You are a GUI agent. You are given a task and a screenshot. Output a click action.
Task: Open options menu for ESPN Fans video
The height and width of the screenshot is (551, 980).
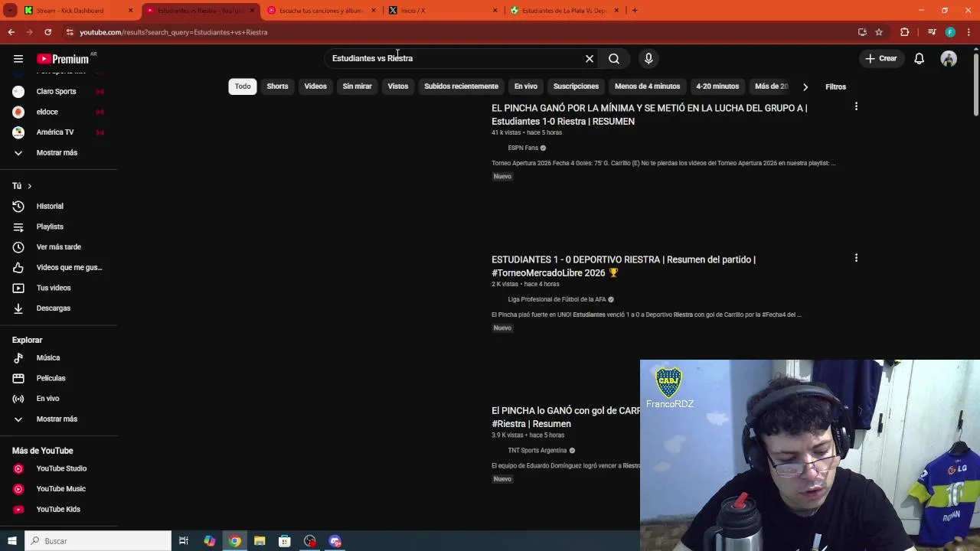pyautogui.click(x=856, y=106)
